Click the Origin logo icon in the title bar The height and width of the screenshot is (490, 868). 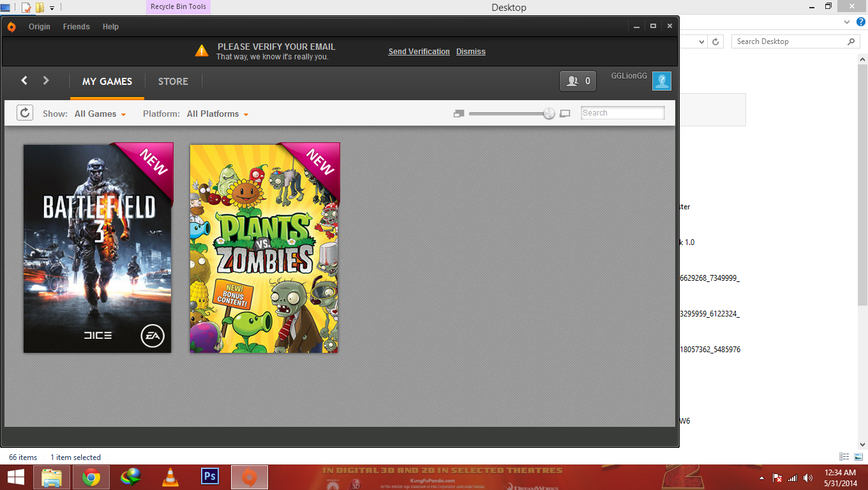(11, 27)
